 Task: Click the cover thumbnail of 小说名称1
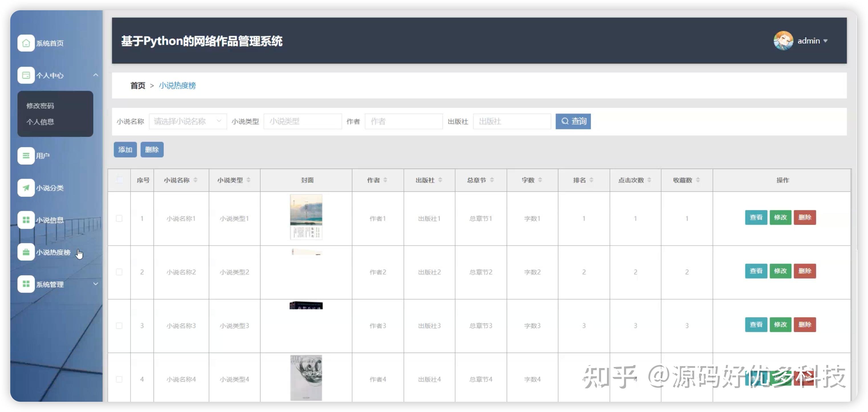[306, 217]
